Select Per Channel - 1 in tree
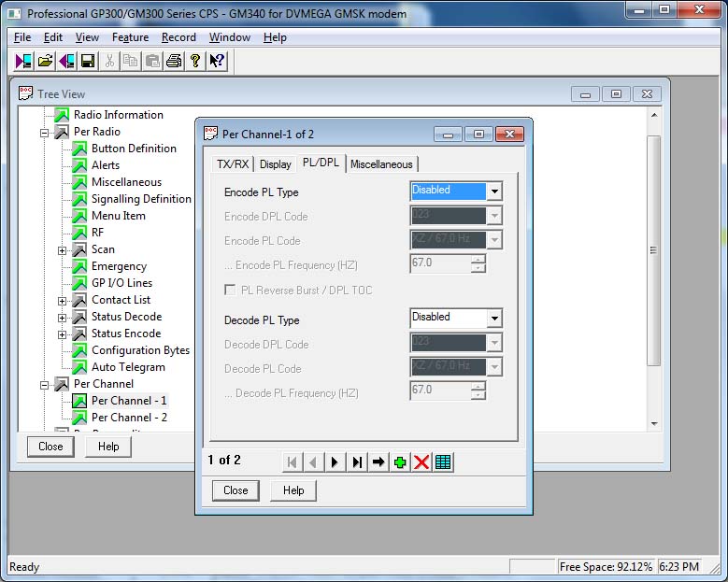Viewport: 728px width, 582px height. click(129, 401)
